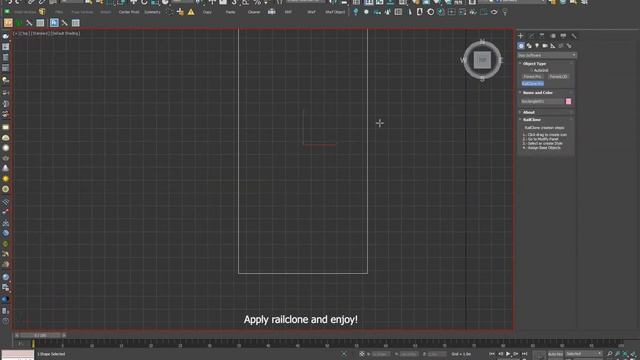Click the green Forest Pack tree toolbar icon
This screenshot has width=640, height=360.
[x=19, y=23]
